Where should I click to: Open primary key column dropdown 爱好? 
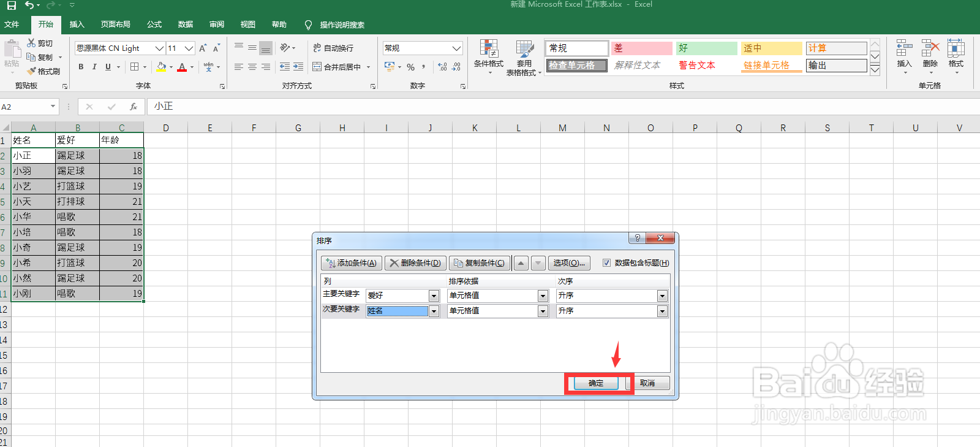434,296
